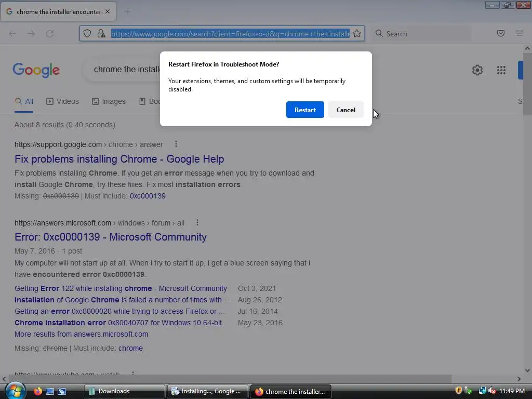Viewport: 532px width, 399px height.
Task: Click the green-check device tray icon
Action: [468, 391]
